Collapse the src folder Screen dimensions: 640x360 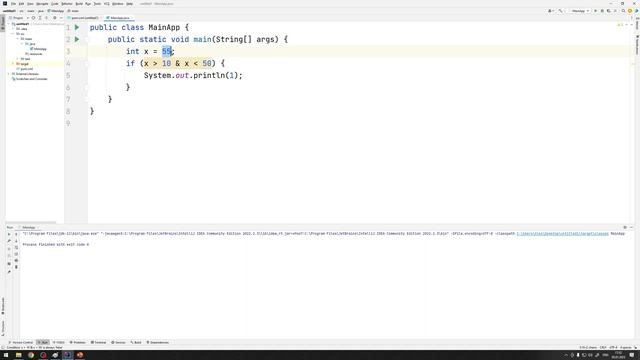point(13,34)
